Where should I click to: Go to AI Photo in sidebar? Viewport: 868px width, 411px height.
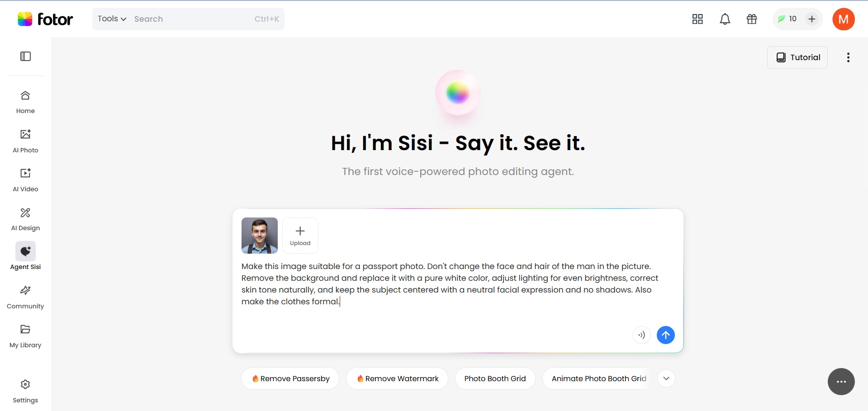click(25, 141)
